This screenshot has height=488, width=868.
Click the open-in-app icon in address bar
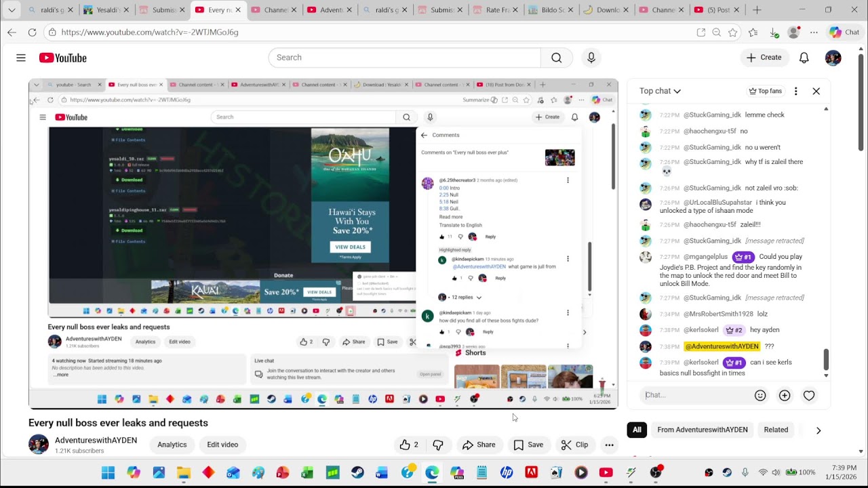pos(701,33)
